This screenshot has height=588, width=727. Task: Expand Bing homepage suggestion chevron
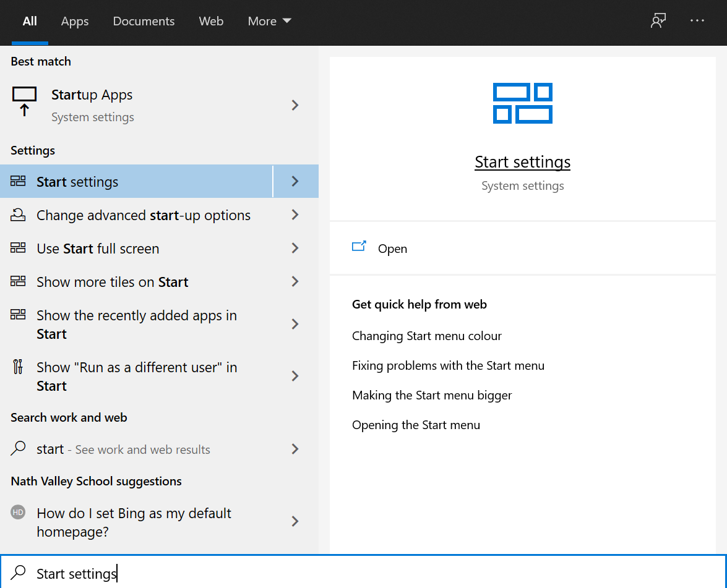click(x=295, y=521)
